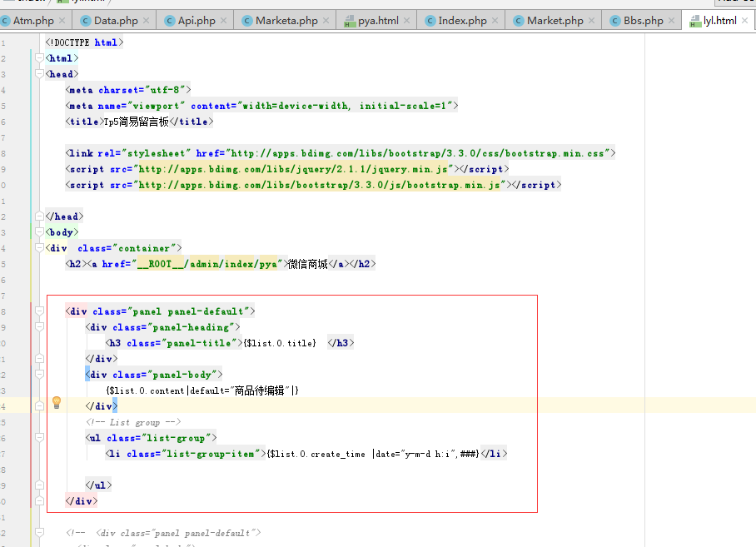
Task: Click the bootstrap.min.js script URL
Action: [x=320, y=185]
